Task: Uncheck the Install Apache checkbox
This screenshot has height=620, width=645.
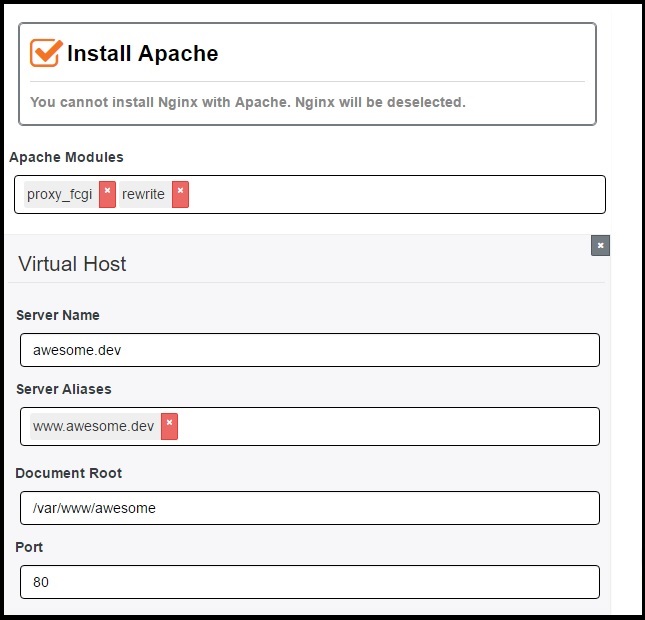Action: 46,53
